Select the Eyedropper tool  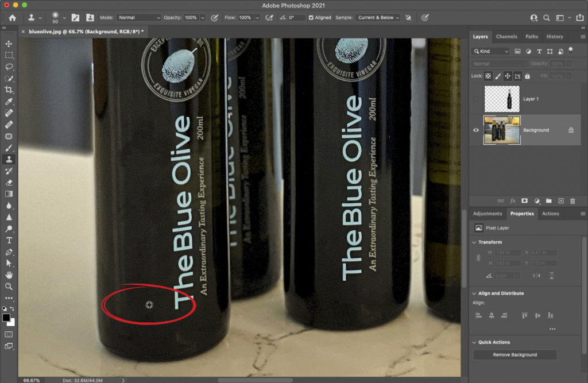coord(9,102)
